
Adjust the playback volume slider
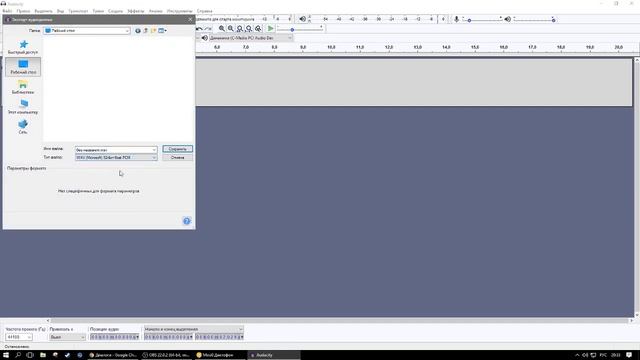534,19
